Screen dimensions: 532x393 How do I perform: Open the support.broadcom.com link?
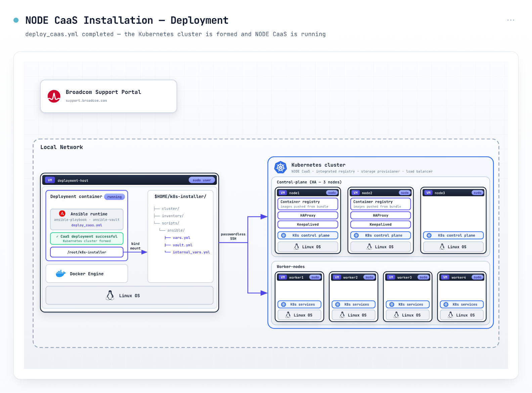point(86,101)
